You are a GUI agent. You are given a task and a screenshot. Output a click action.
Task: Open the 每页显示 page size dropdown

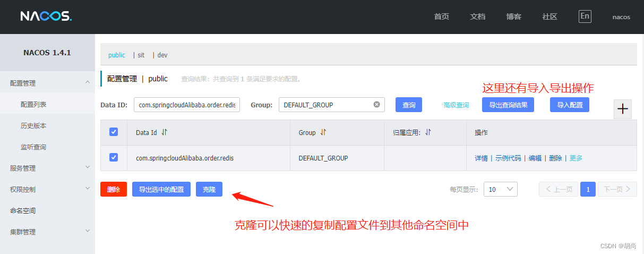click(x=500, y=189)
